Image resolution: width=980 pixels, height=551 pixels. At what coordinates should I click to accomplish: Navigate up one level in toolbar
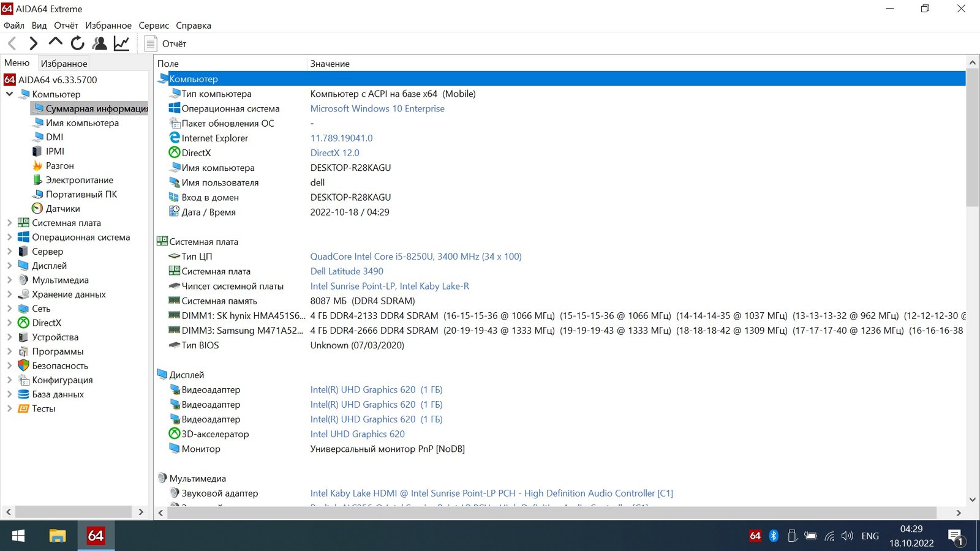55,42
